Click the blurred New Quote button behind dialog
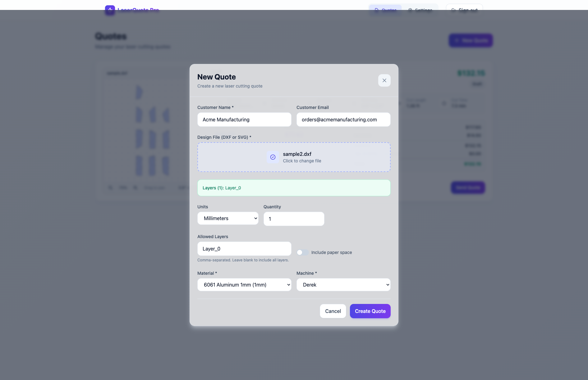Screen dimensions: 588x380 coord(471,40)
